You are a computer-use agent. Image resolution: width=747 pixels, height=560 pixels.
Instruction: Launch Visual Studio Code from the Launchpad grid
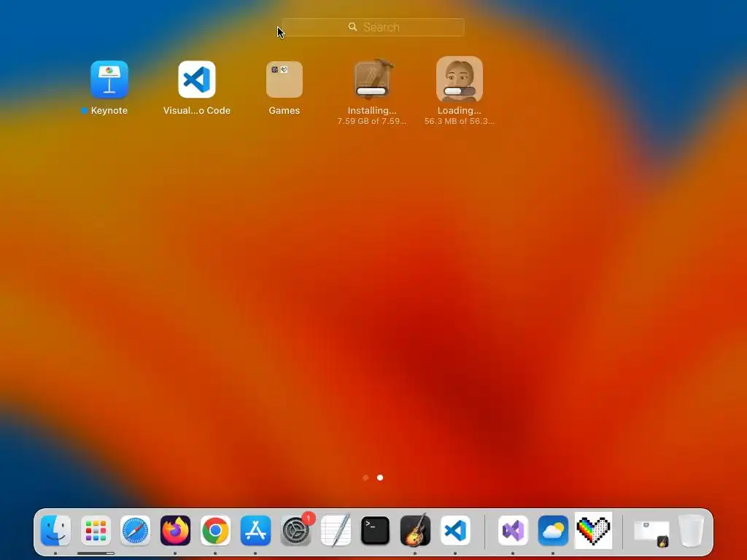coord(197,79)
